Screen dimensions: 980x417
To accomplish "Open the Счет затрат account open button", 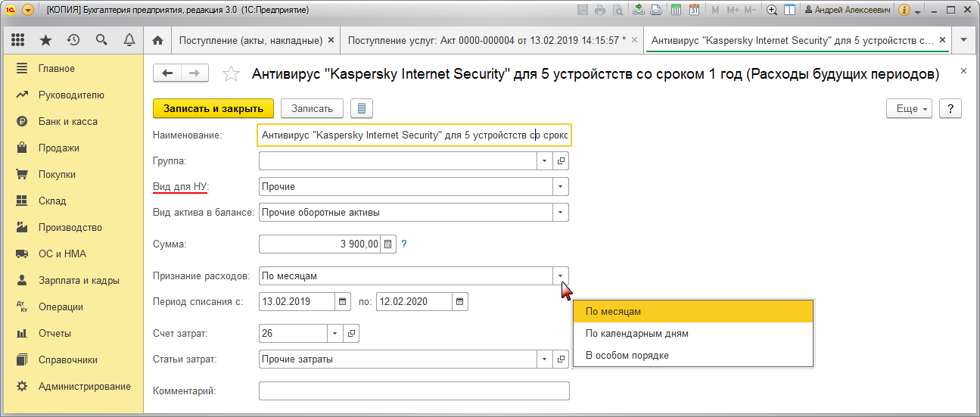I will (351, 333).
